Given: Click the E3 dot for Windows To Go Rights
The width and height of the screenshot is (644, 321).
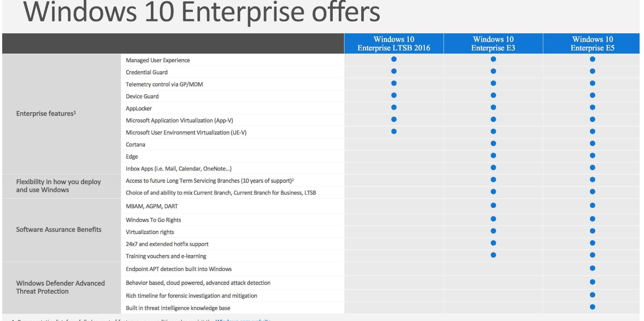Looking at the screenshot, I should click(x=493, y=218).
